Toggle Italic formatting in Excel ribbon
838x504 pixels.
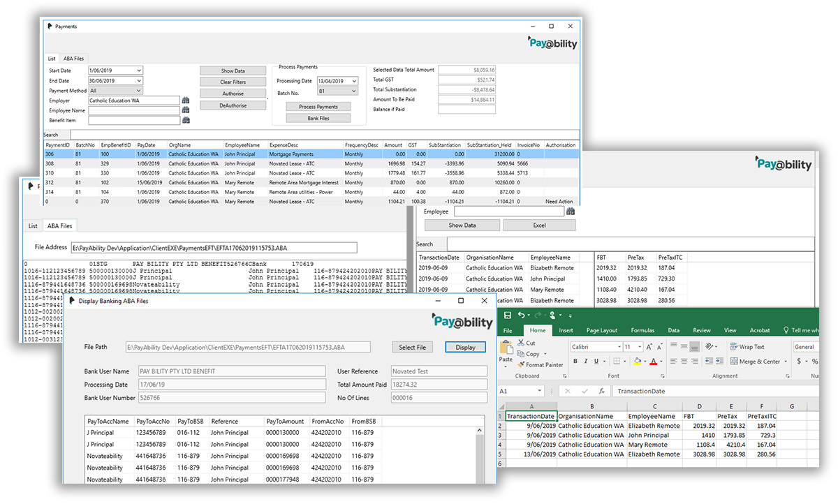click(585, 361)
